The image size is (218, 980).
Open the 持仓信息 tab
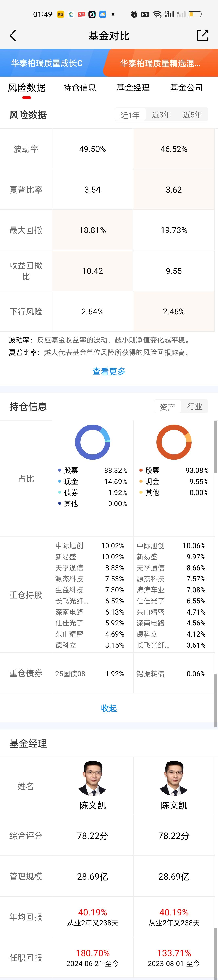[x=80, y=88]
